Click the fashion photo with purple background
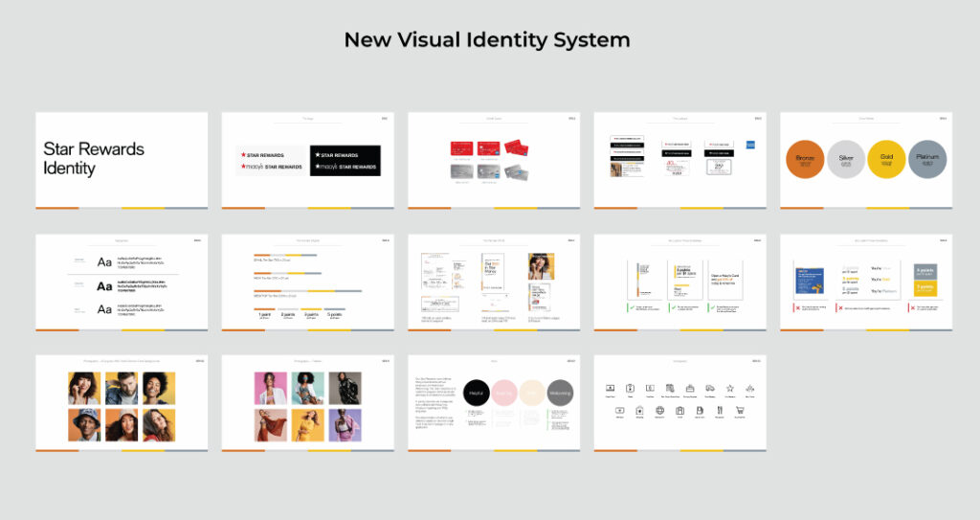This screenshot has width=980, height=520. tap(345, 425)
